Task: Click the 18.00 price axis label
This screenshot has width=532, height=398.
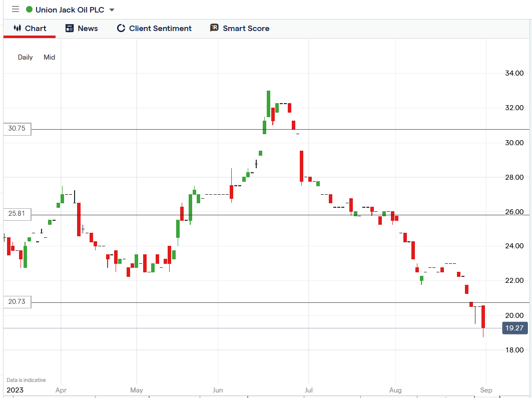Action: (514, 350)
